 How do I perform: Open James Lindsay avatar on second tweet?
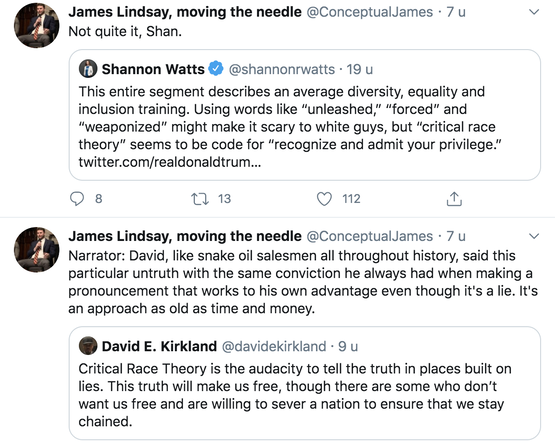[x=36, y=250]
